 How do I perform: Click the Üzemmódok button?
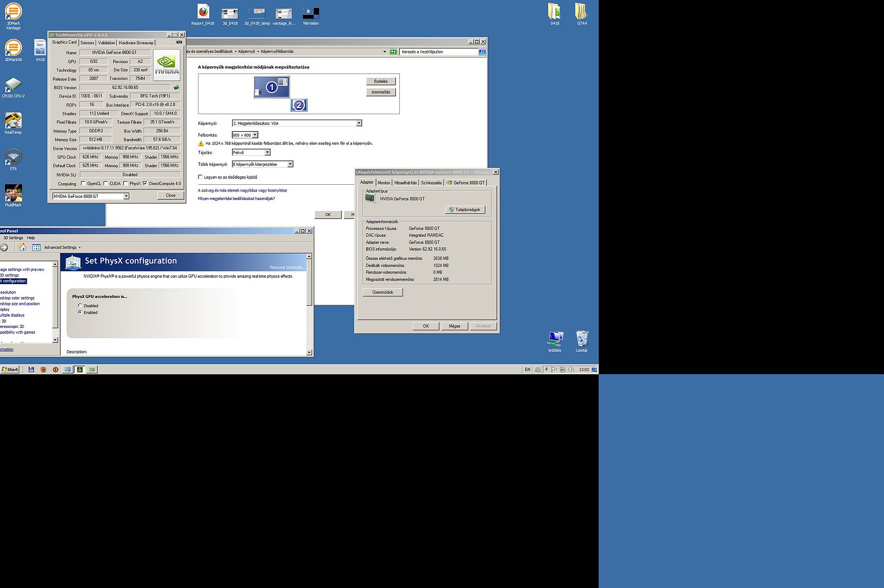(383, 292)
